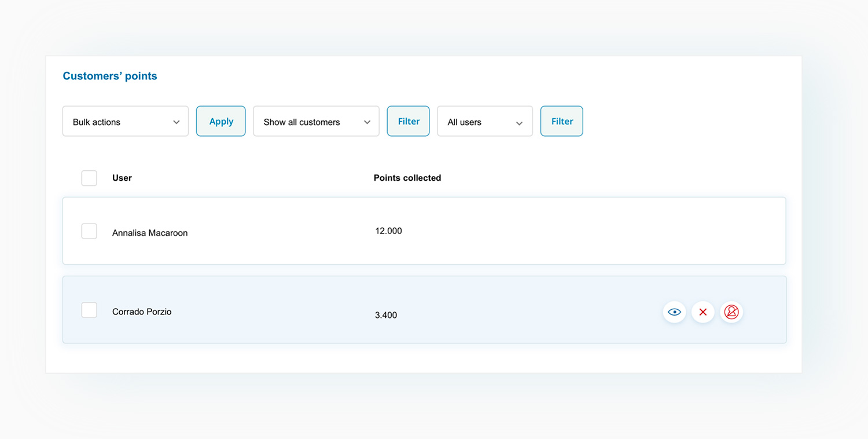Tick the select-all checkbox in table header
The image size is (868, 439).
point(89,178)
